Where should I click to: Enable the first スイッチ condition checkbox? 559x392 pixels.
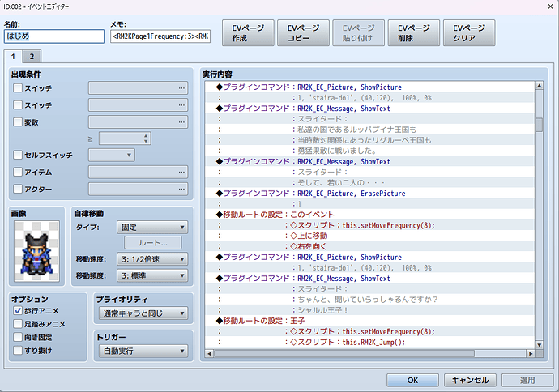pos(18,87)
